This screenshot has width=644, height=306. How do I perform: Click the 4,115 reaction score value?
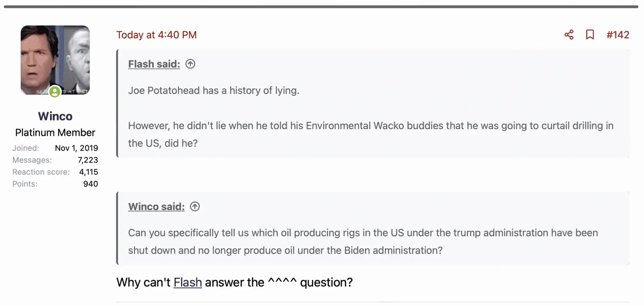[x=89, y=172]
